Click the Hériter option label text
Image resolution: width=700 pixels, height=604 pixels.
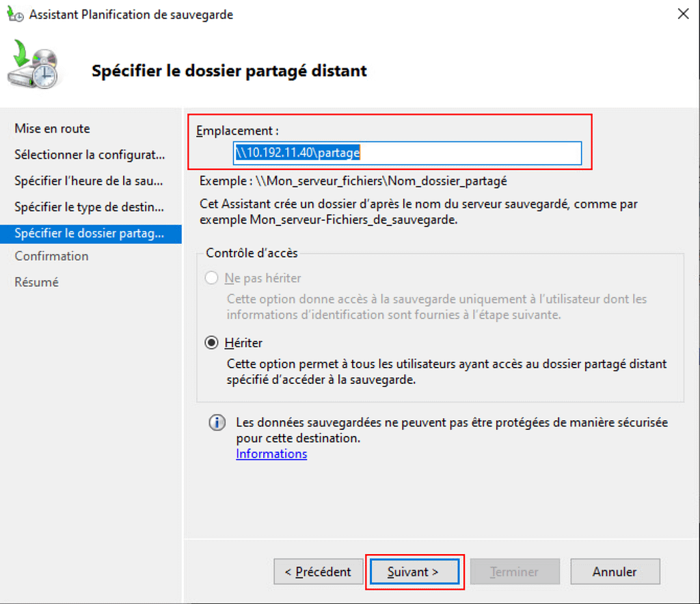pos(243,343)
